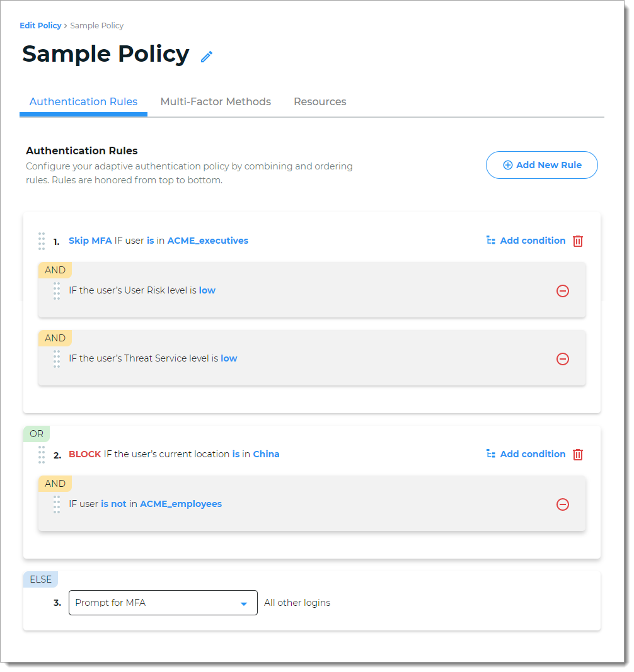Select the AND badge on rule 1
Image resolution: width=634 pixels, height=672 pixels.
tap(55, 270)
